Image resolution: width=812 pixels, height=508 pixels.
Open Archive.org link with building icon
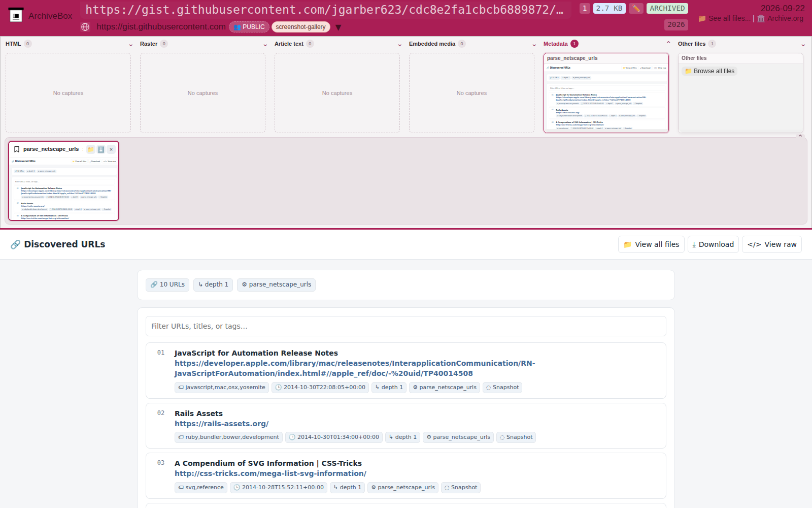point(780,18)
